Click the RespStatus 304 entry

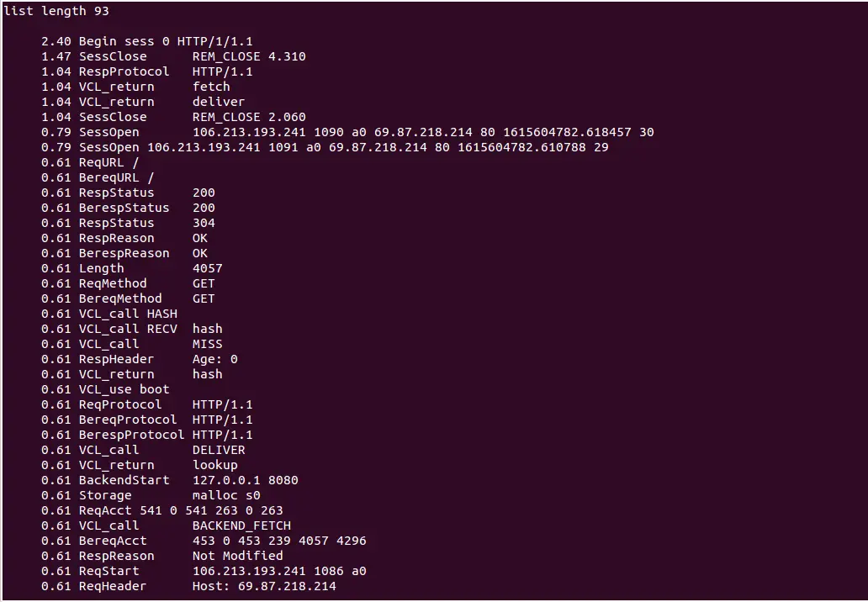click(128, 223)
